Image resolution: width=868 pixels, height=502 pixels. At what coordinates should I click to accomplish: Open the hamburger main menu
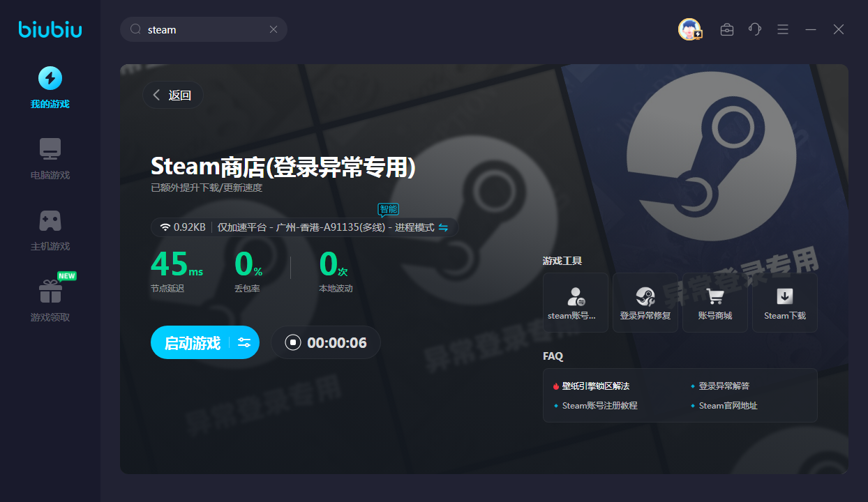click(x=783, y=29)
